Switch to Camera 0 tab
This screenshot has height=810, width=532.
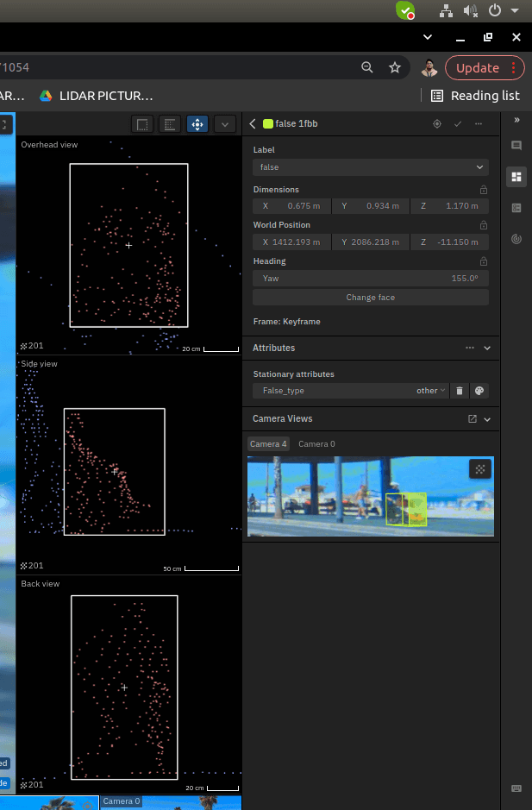pyautogui.click(x=316, y=444)
